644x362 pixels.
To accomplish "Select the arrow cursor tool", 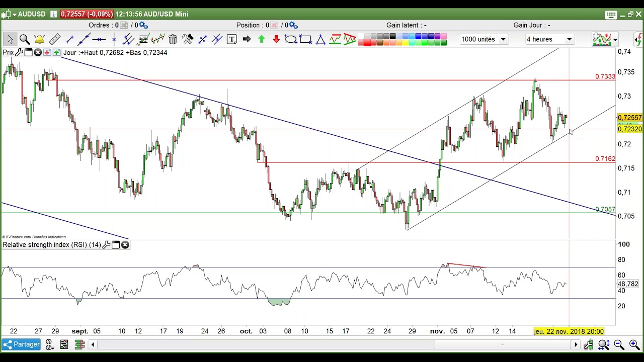I will click(x=10, y=39).
